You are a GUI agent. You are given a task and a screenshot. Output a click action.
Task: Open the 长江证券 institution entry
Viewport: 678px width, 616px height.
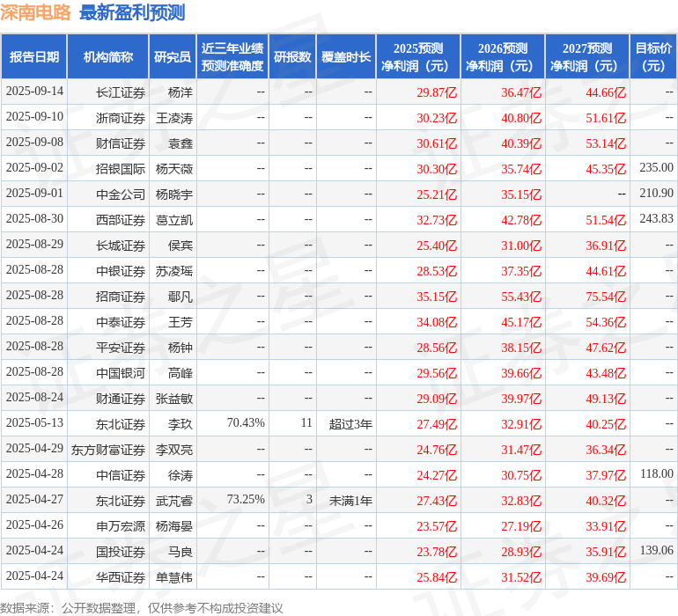click(121, 92)
